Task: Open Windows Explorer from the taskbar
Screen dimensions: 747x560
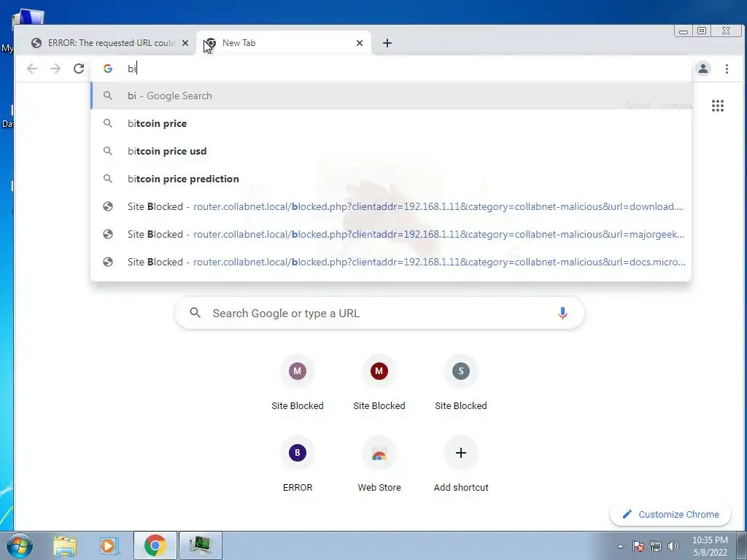Action: click(65, 545)
